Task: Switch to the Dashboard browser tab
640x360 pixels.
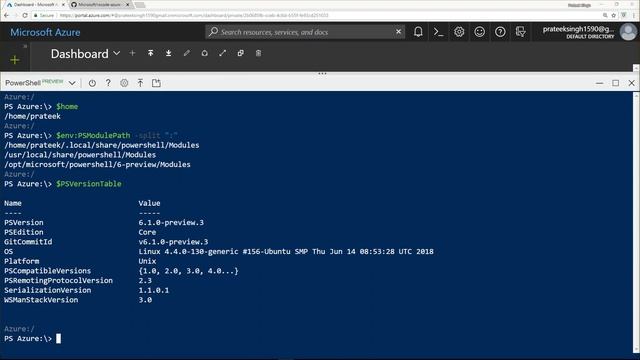Action: [x=35, y=4]
